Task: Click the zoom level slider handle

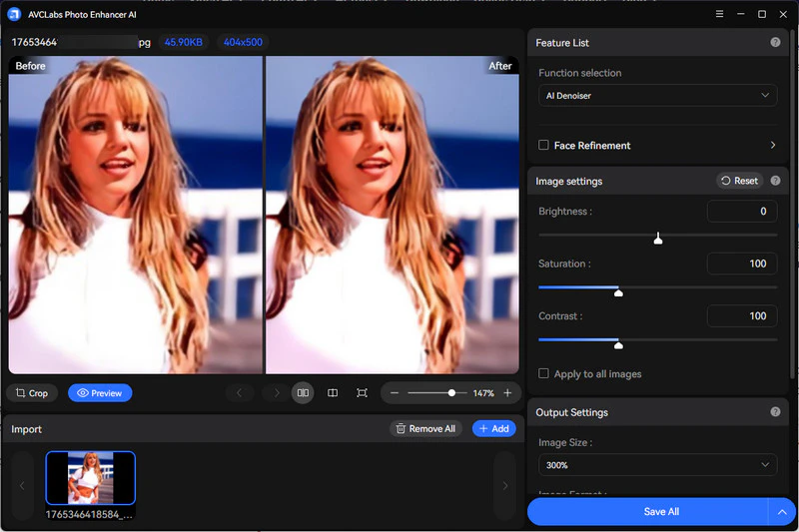Action: click(451, 393)
